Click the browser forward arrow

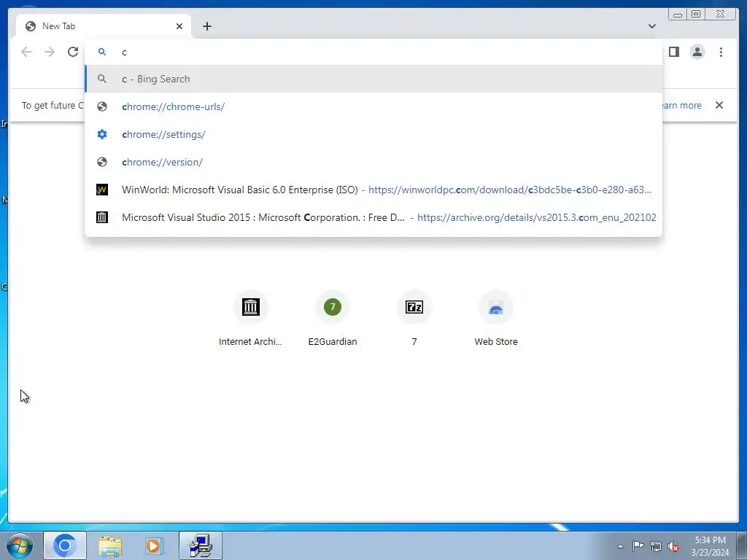[50, 52]
